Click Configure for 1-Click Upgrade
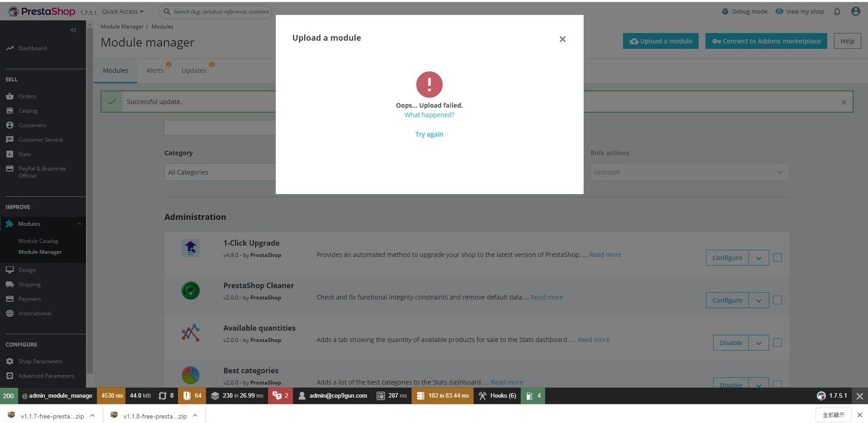Viewport: 868px width, 423px height. pyautogui.click(x=727, y=257)
